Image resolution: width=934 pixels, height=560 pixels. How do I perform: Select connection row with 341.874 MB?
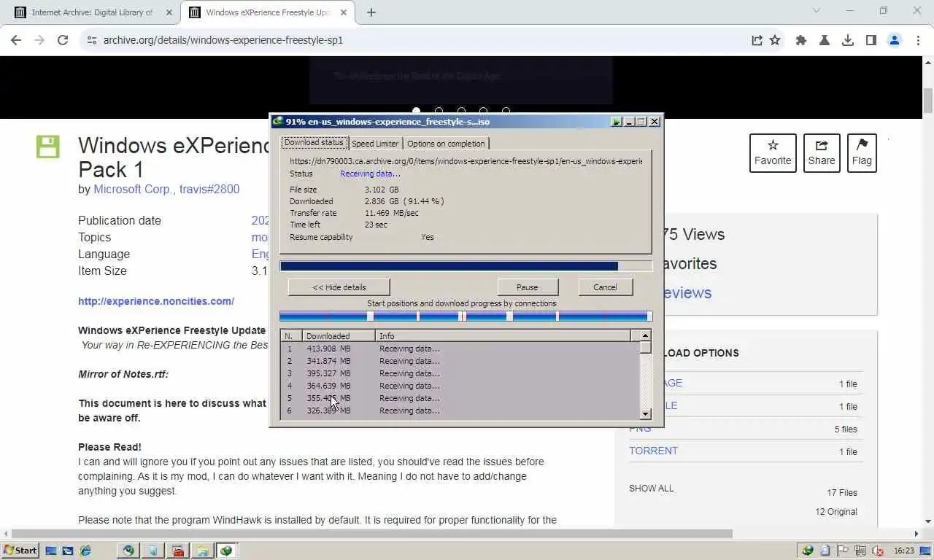click(x=460, y=361)
